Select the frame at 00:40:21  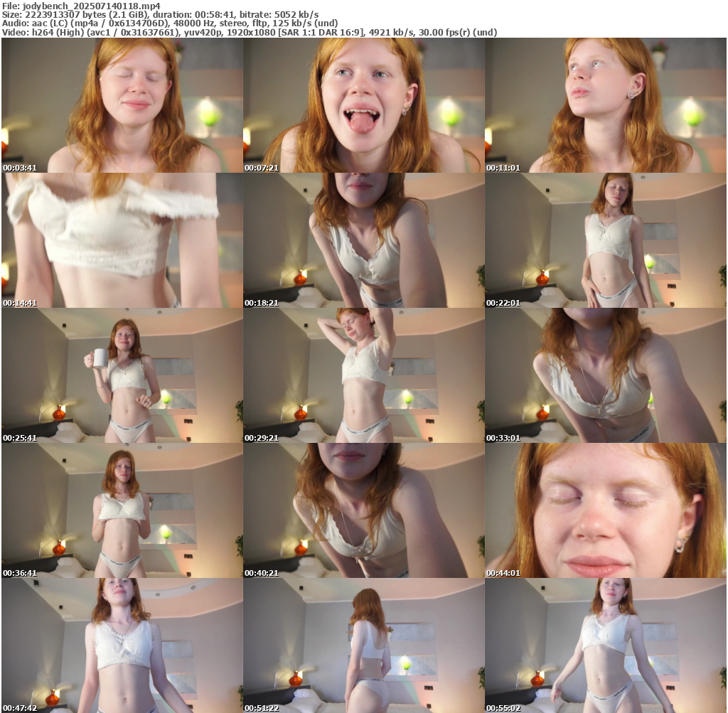point(364,510)
